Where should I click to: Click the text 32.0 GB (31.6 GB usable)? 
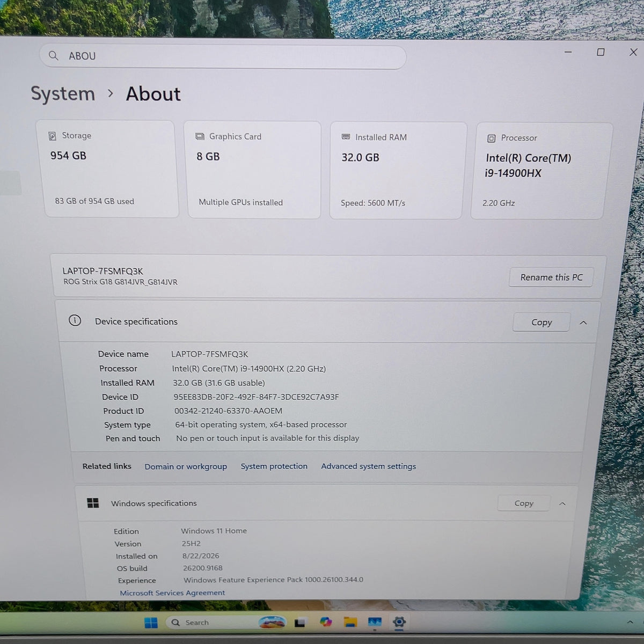click(219, 383)
